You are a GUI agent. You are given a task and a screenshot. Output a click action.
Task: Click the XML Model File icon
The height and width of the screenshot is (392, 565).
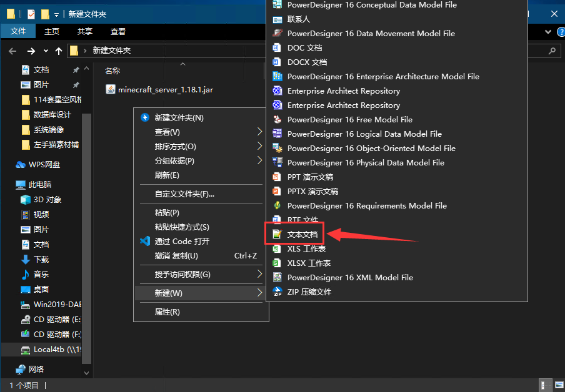click(277, 278)
